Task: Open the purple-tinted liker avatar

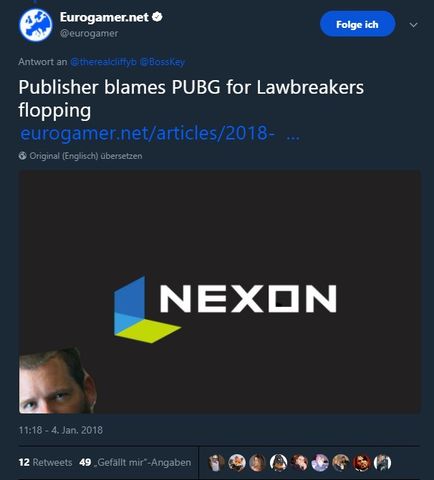Action: pyautogui.click(x=320, y=463)
